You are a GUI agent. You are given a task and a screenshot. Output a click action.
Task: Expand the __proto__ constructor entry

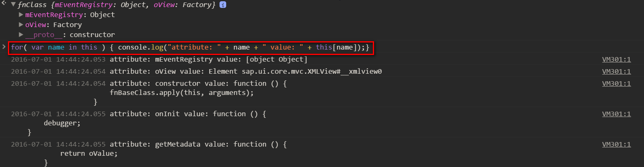[x=21, y=35]
